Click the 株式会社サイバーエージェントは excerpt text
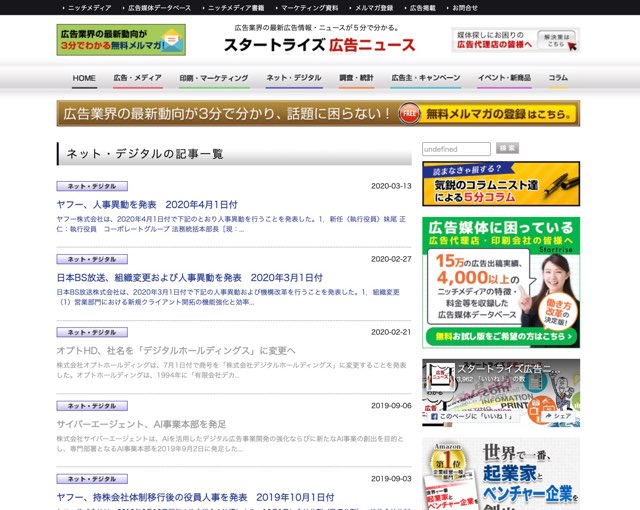 [230, 443]
